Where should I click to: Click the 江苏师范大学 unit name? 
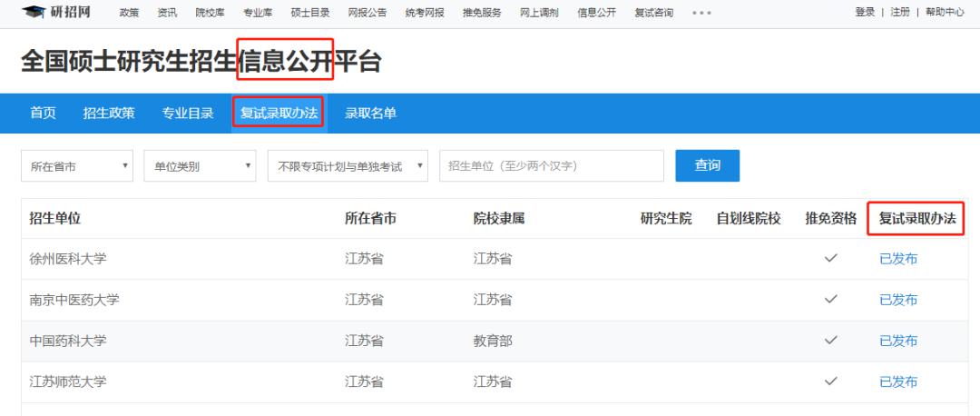pos(67,381)
